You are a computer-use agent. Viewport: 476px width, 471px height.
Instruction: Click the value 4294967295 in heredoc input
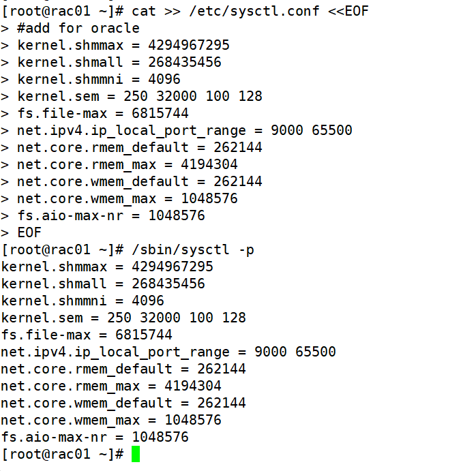pos(188,45)
